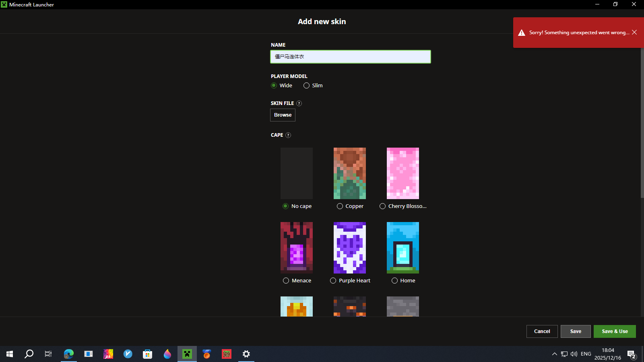The width and height of the screenshot is (644, 362).
Task: Select the Wide player model
Action: [x=274, y=86]
